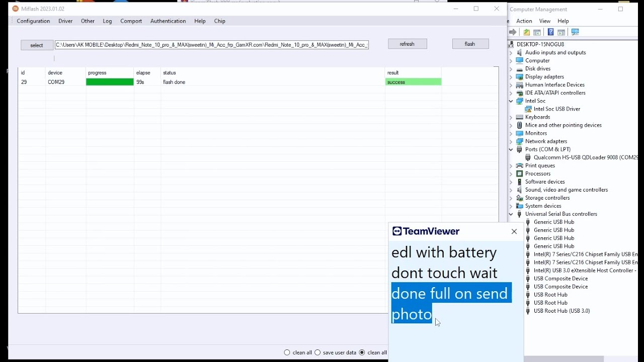644x362 pixels.
Task: Expand the System devices node
Action: [x=511, y=206]
